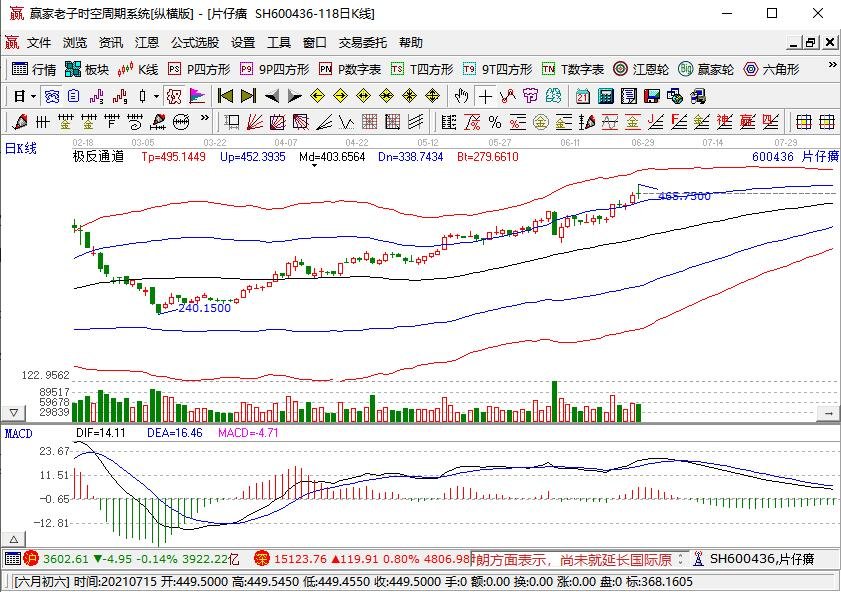Open the 公式选股 menu
This screenshot has height=592, width=841.
coord(195,42)
